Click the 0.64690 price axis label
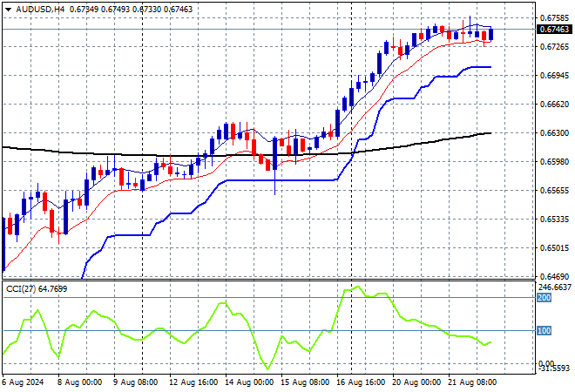575x392 pixels. (x=555, y=276)
